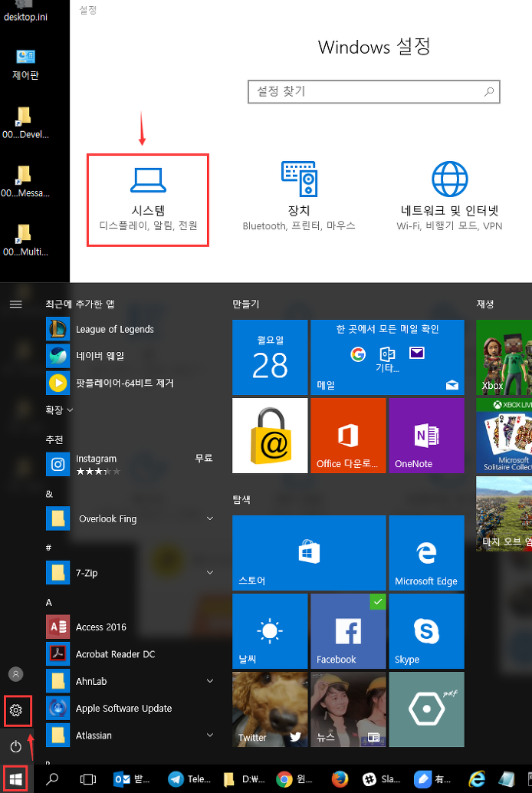Open taskbar search magnifier
532x793 pixels.
coord(52,779)
